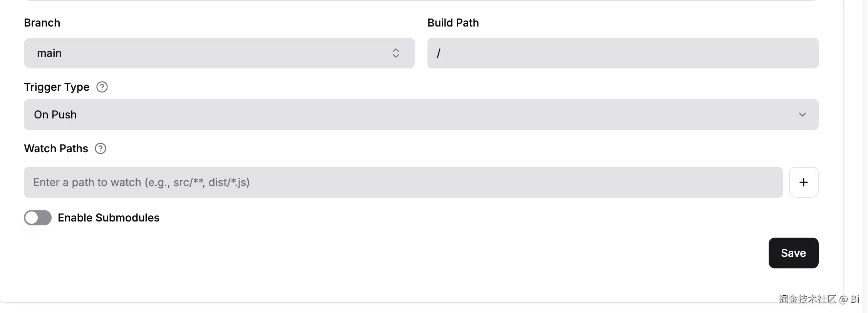Click the plus icon to add watch path
The height and width of the screenshot is (313, 868).
pyautogui.click(x=804, y=182)
